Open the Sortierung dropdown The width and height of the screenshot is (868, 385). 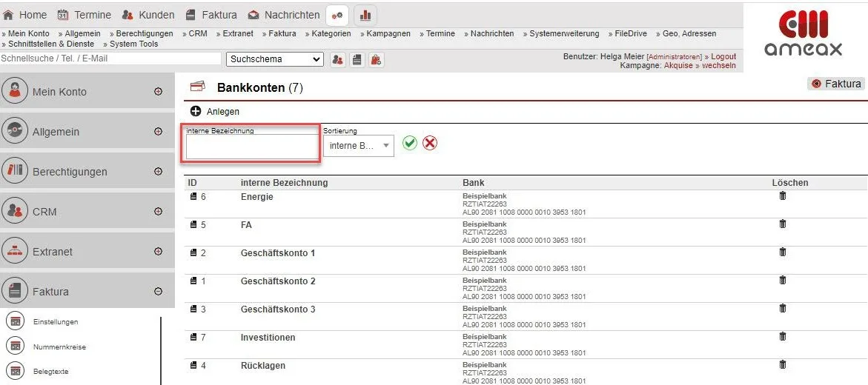(359, 146)
